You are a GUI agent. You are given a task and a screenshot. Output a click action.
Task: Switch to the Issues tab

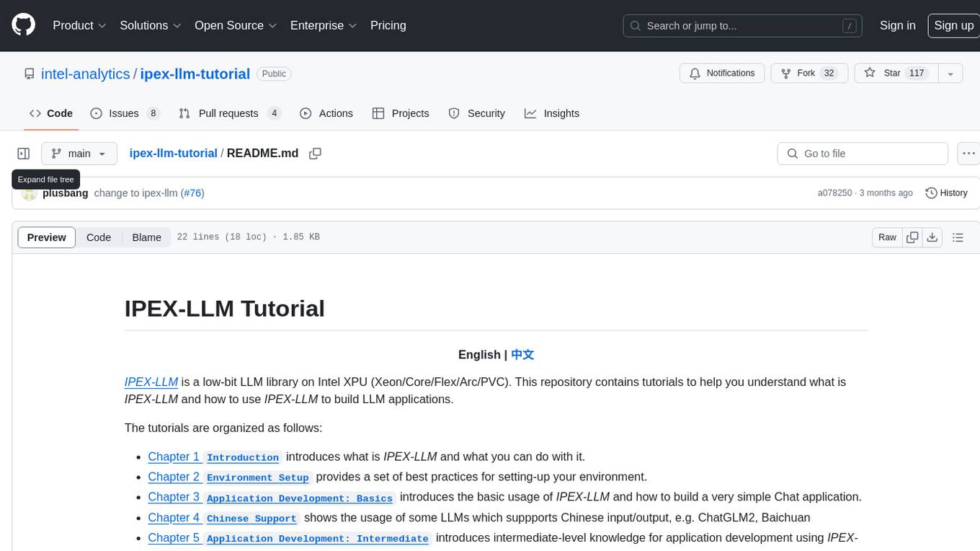125,113
